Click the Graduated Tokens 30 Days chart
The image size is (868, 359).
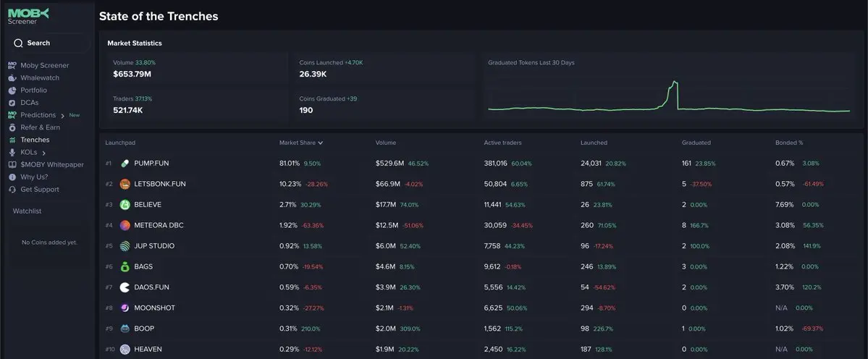tap(669, 98)
